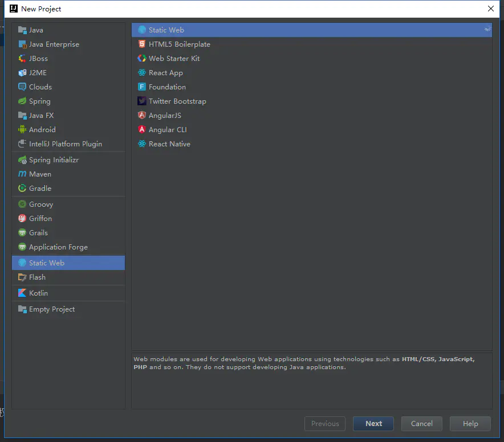504x442 pixels.
Task: Select Java Enterprise category text
Action: (x=54, y=44)
